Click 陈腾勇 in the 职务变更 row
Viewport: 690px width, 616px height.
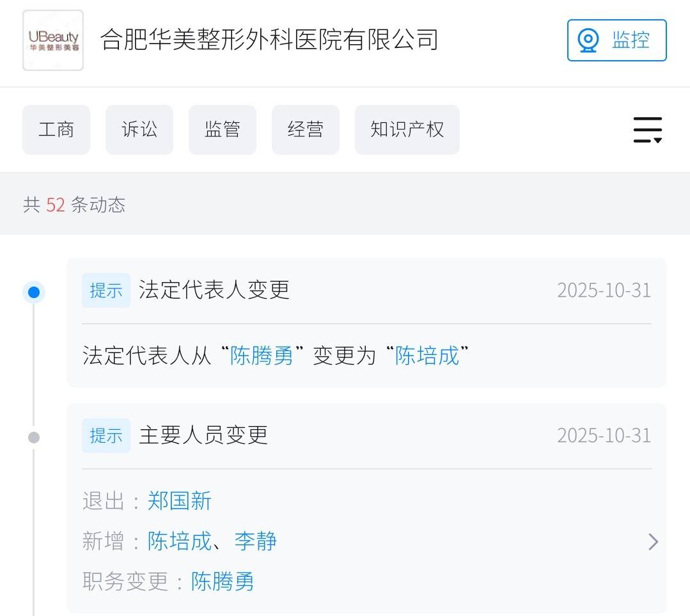point(223,581)
